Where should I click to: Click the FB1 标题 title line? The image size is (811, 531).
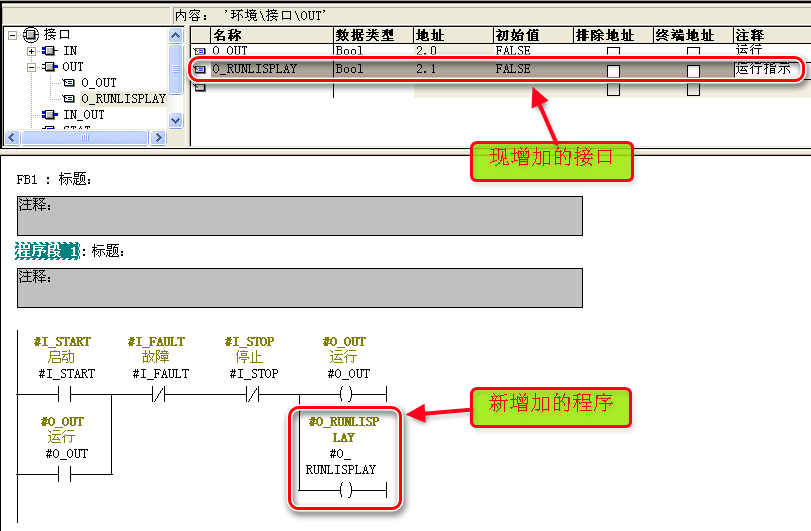(54, 179)
